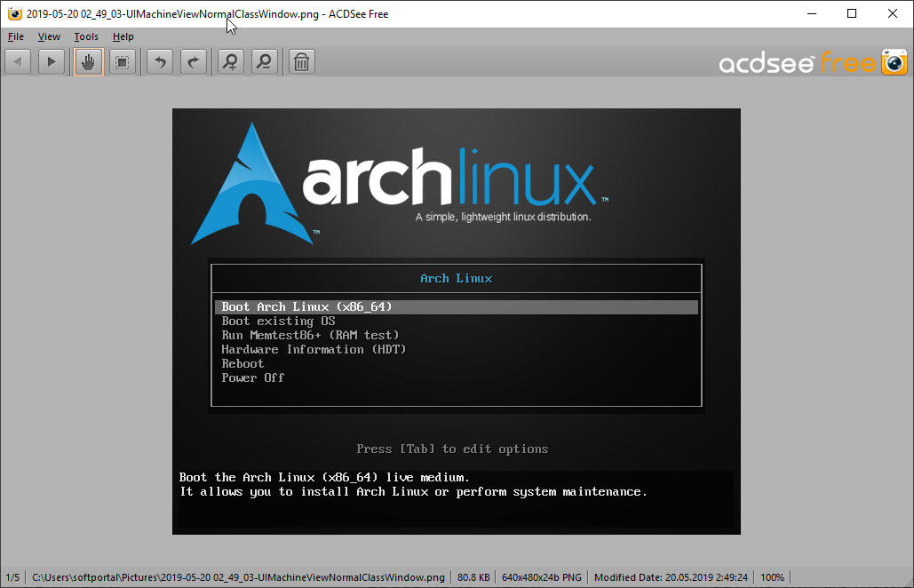Select the hand scroll tool
Viewport: 914px width, 588px height.
[x=89, y=62]
